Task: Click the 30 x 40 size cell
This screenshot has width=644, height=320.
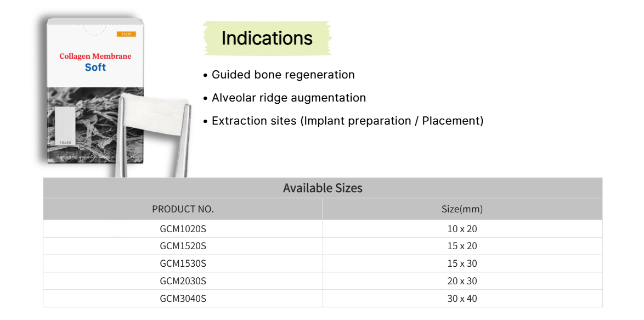Action: 462,299
